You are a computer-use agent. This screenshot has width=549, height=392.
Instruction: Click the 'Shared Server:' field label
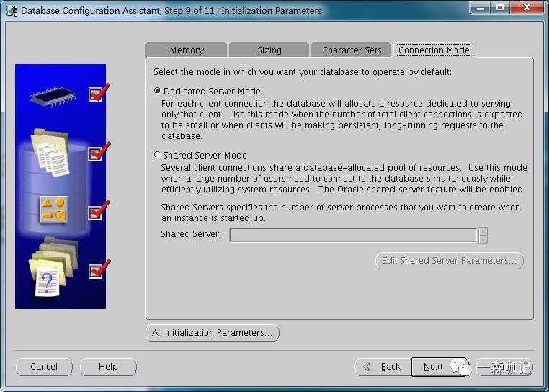coord(191,234)
